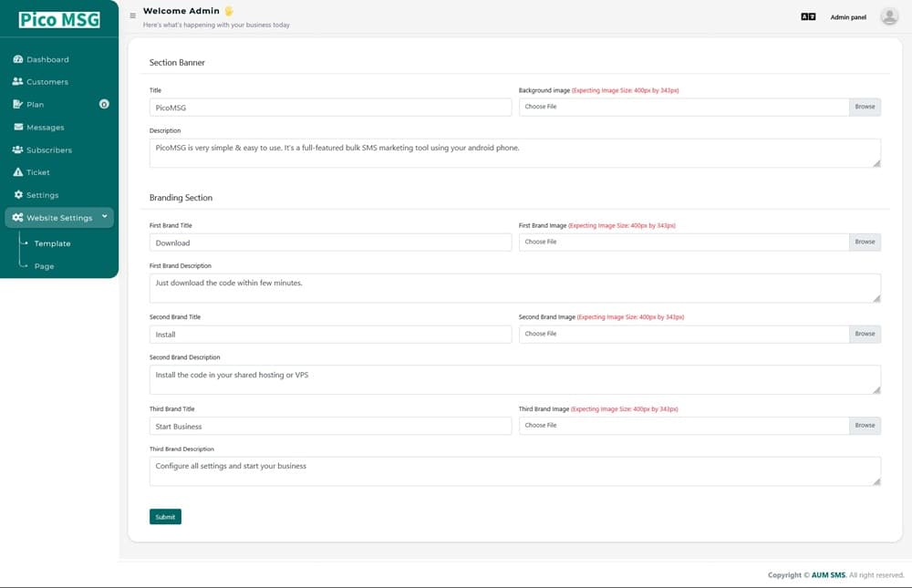
Task: Browse for the Background image file
Action: [865, 107]
